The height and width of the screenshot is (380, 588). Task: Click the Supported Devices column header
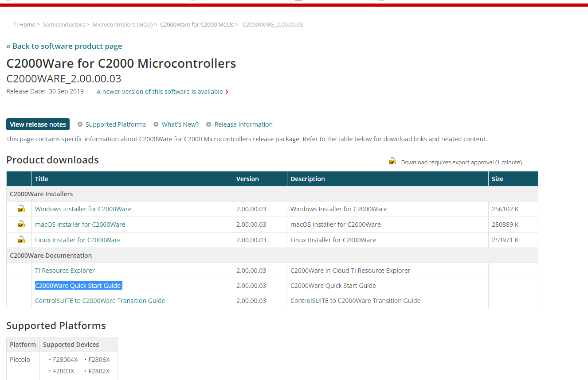point(78,345)
